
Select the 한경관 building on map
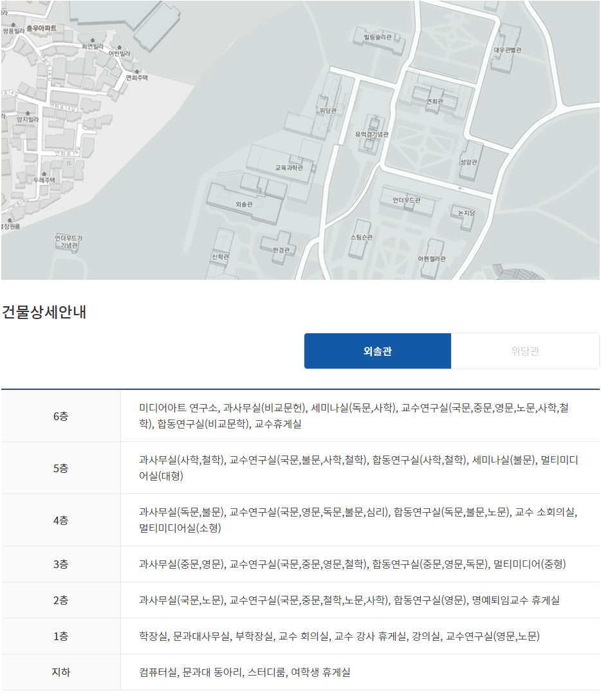tap(281, 250)
